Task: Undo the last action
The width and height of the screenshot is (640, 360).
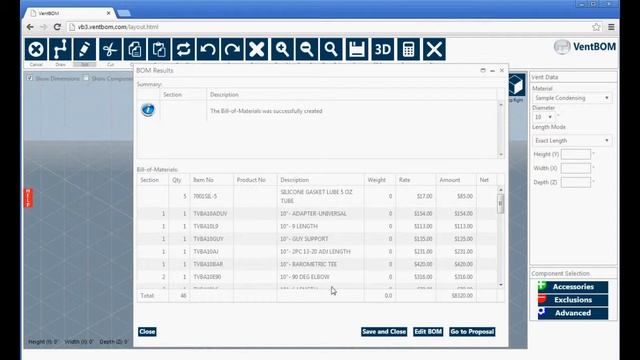Action: (208, 49)
